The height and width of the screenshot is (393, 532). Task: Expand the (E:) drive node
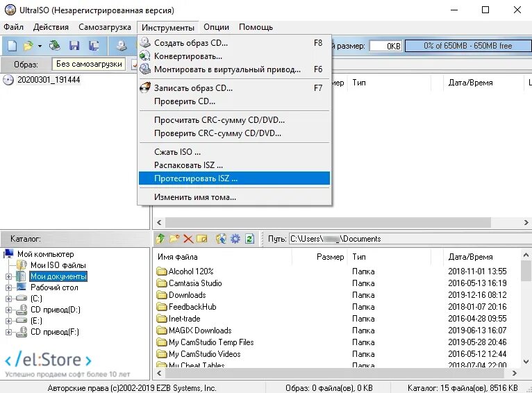(8, 321)
